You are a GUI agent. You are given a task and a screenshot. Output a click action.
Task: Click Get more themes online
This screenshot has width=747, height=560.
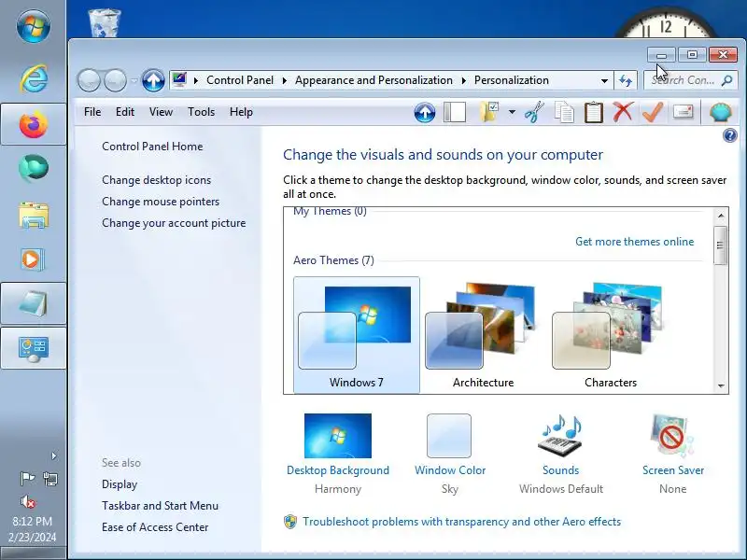634,242
